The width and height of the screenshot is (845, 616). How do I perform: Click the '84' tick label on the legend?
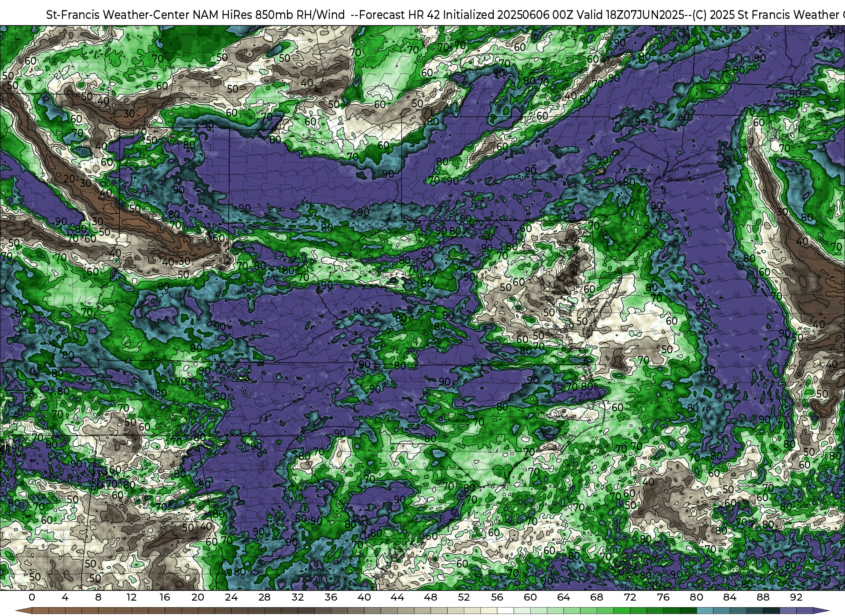730,597
